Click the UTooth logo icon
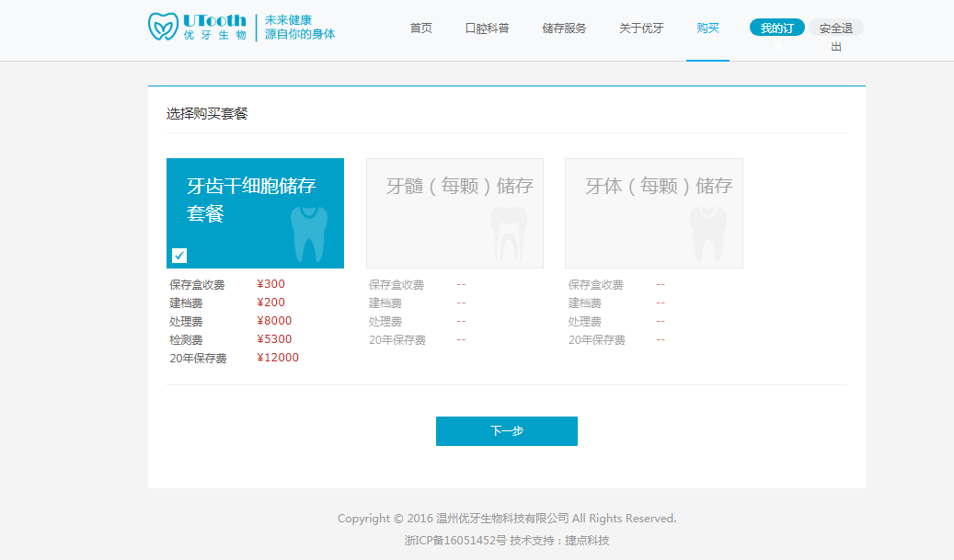954x560 pixels. (x=163, y=27)
